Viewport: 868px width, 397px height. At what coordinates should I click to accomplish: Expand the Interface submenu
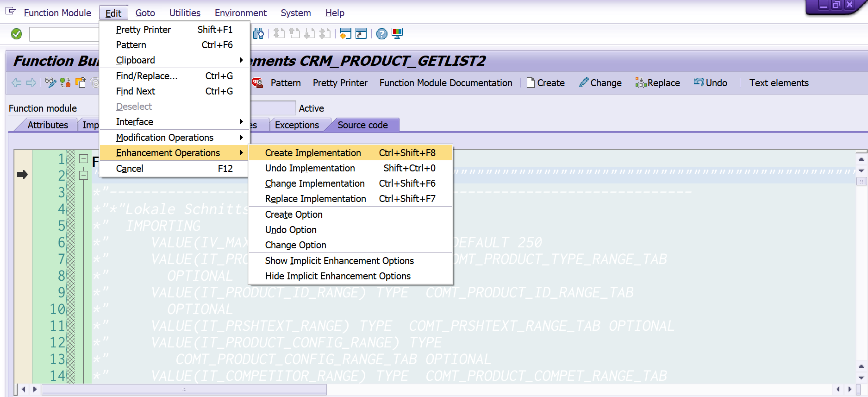pyautogui.click(x=175, y=122)
